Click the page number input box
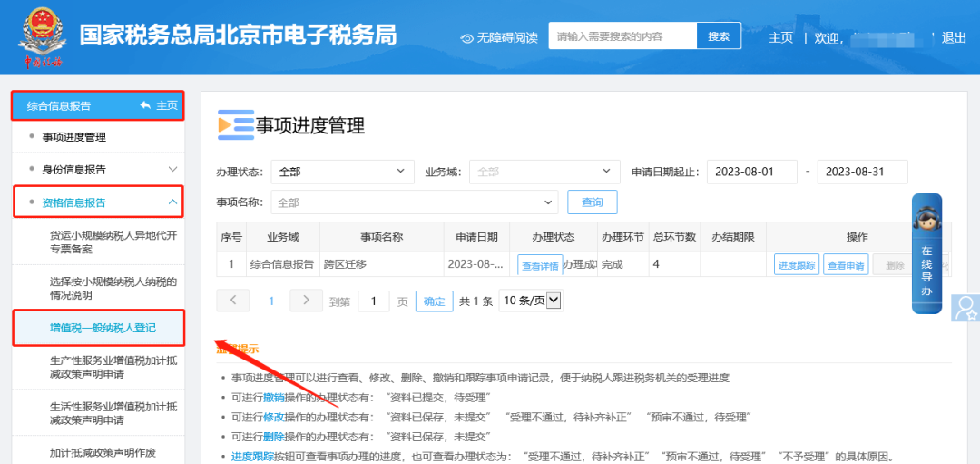The width and height of the screenshot is (980, 464). click(374, 301)
